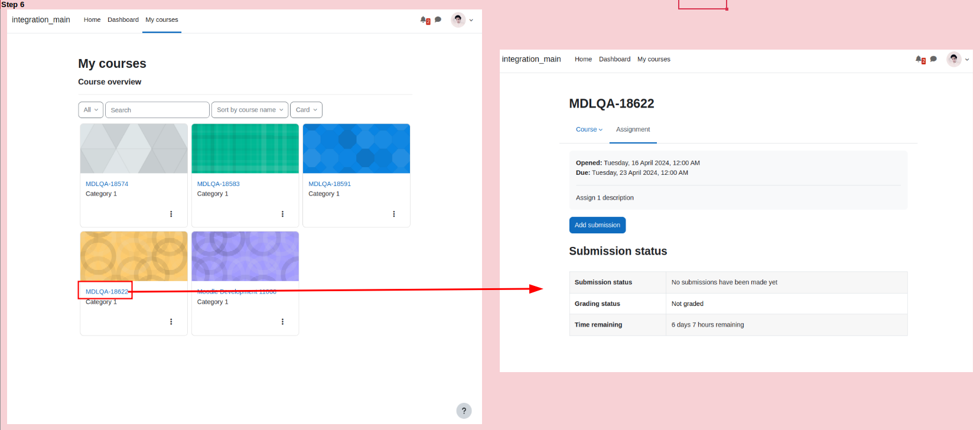980x430 pixels.
Task: Open Sort by course name dropdown
Action: coord(250,110)
